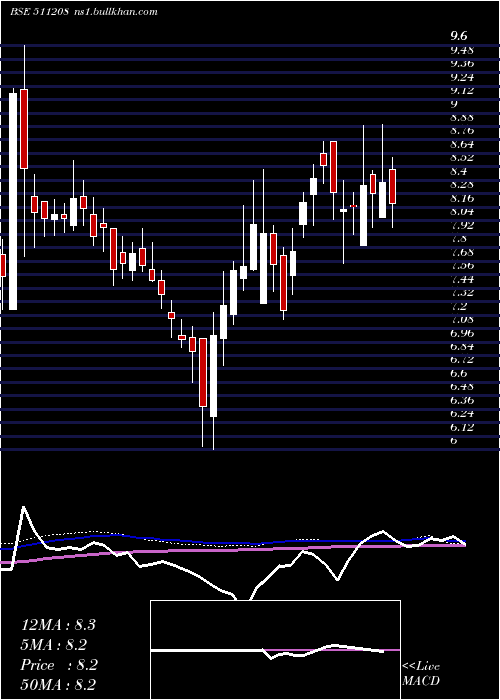Click the 6.12 price axis label
Viewport: 500px width, 700px height.
(462, 427)
